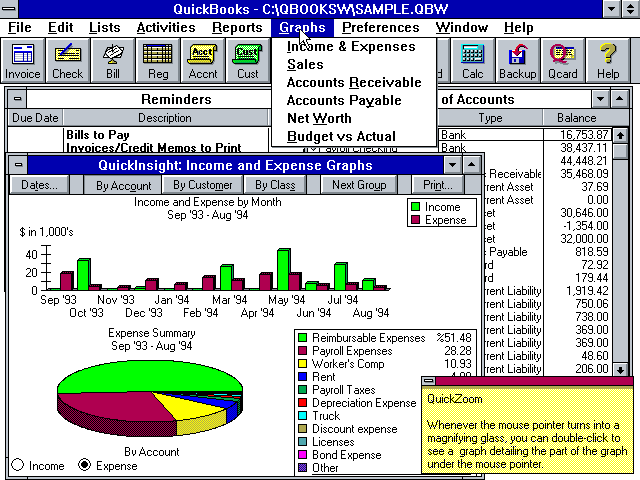Image resolution: width=640 pixels, height=480 pixels.
Task: Click Payroll Expenses legend swatch
Action: coord(302,351)
